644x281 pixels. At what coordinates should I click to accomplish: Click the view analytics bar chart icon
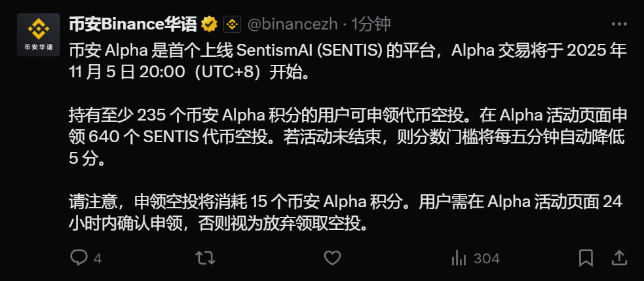[459, 258]
